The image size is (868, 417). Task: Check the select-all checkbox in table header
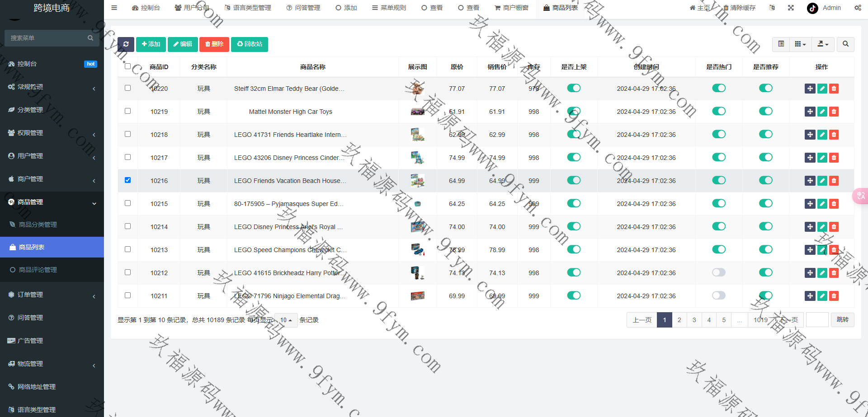pos(127,66)
